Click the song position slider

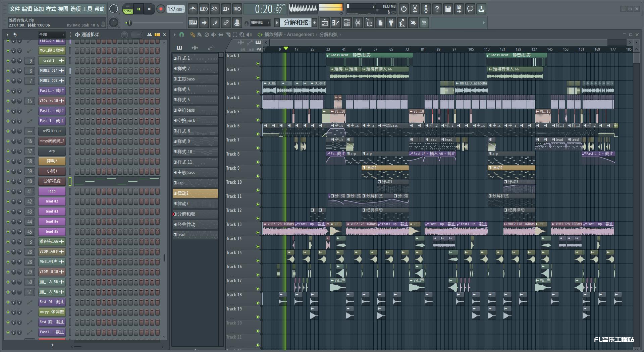[x=154, y=23]
